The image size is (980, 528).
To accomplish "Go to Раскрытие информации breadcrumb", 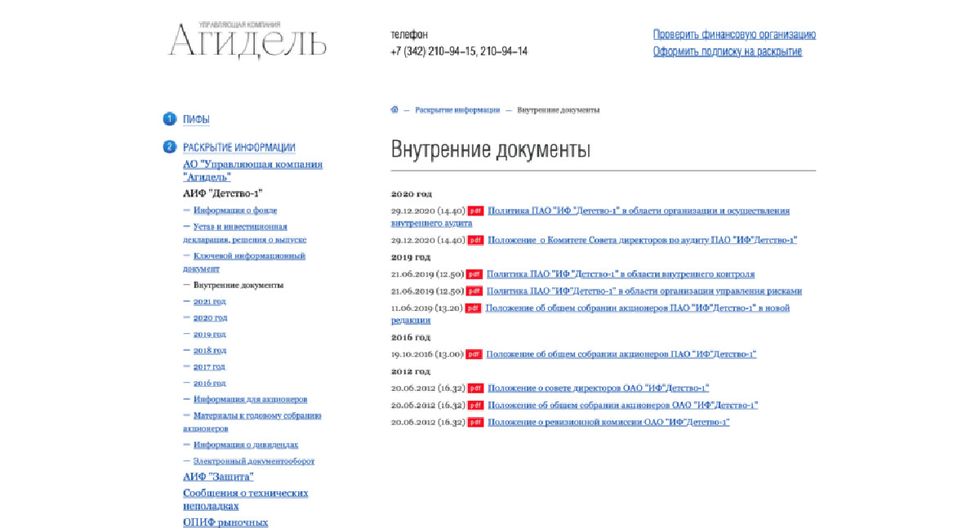I will point(457,109).
